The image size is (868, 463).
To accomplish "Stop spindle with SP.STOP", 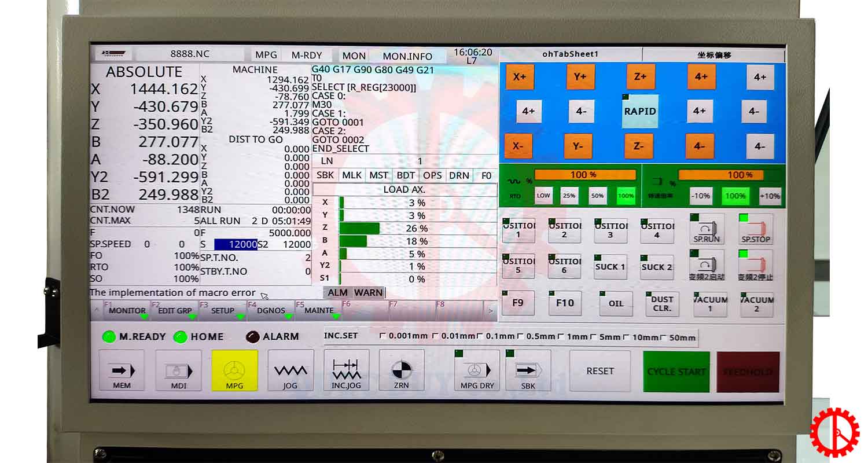I will 755,229.
